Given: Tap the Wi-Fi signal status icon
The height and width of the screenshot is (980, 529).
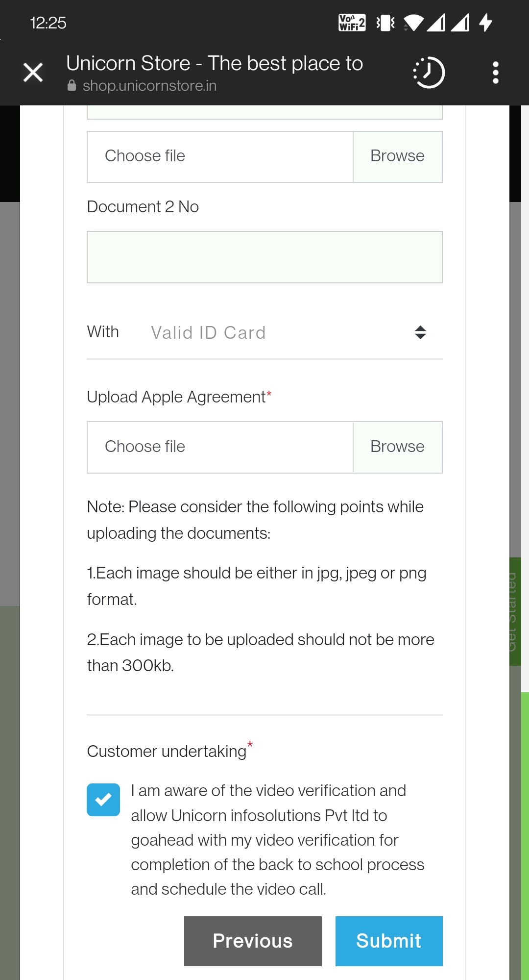Looking at the screenshot, I should coord(413,23).
